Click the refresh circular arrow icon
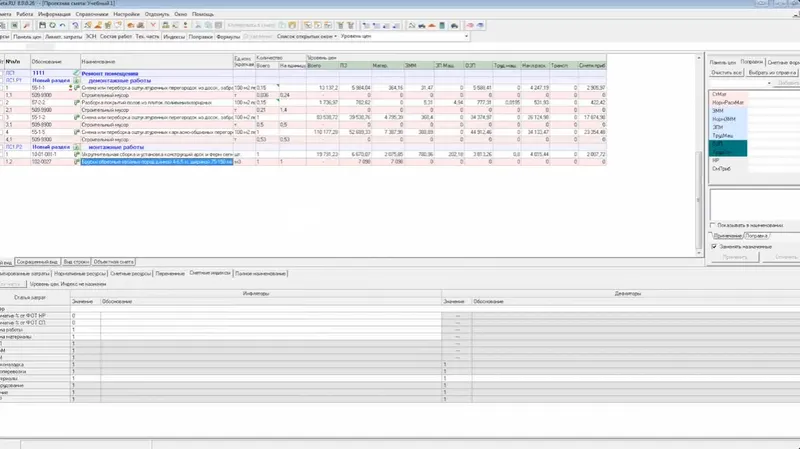The height and width of the screenshot is (449, 800). tap(53, 25)
